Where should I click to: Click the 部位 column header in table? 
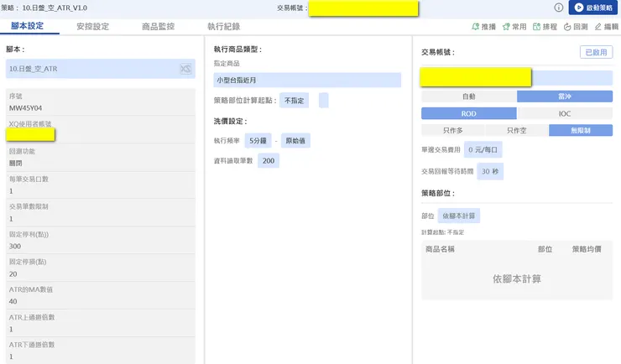point(545,249)
